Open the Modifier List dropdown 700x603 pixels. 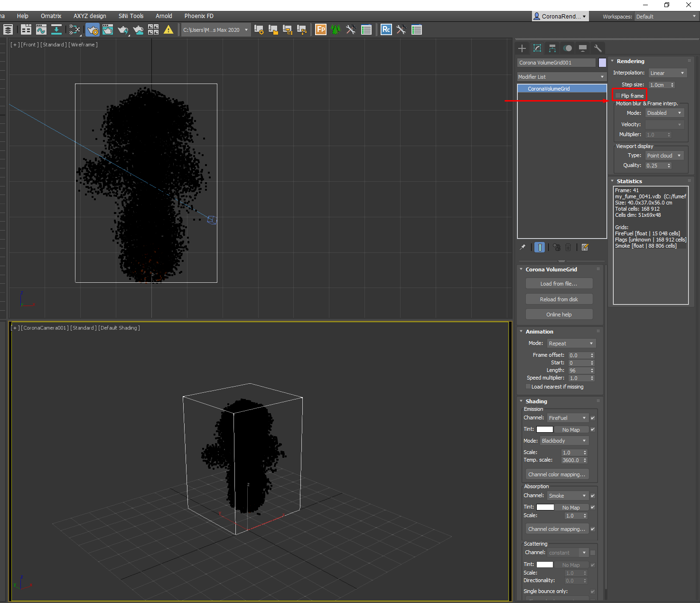[x=561, y=77]
